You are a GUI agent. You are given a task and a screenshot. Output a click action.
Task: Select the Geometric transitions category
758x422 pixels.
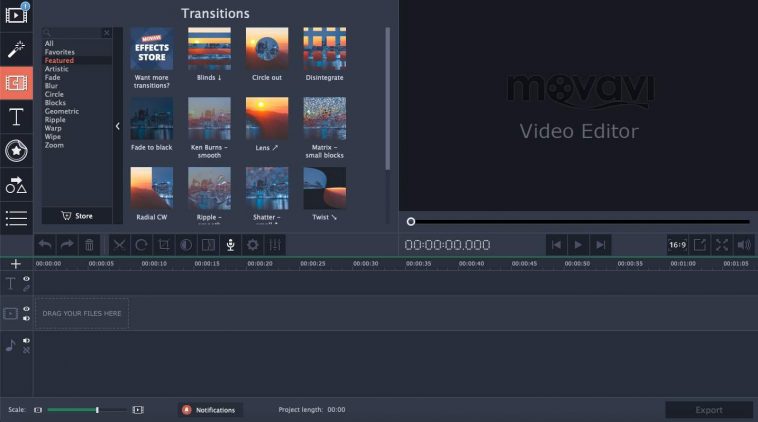[x=61, y=111]
